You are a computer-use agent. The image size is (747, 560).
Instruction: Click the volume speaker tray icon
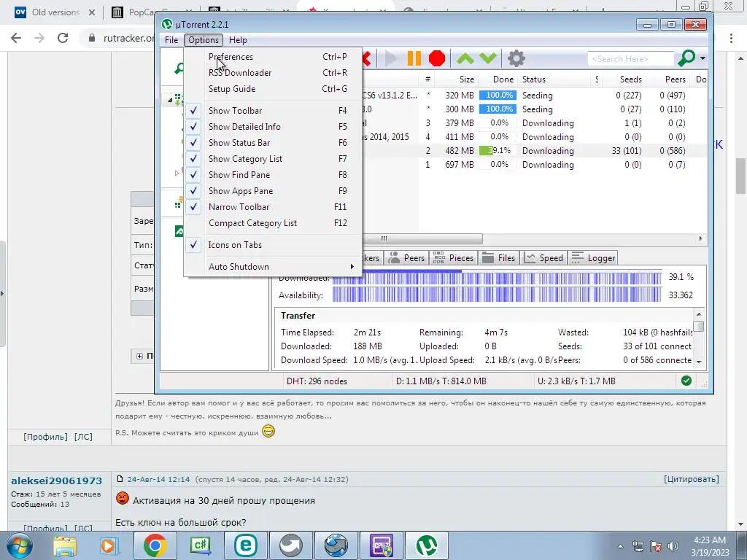coord(673,546)
